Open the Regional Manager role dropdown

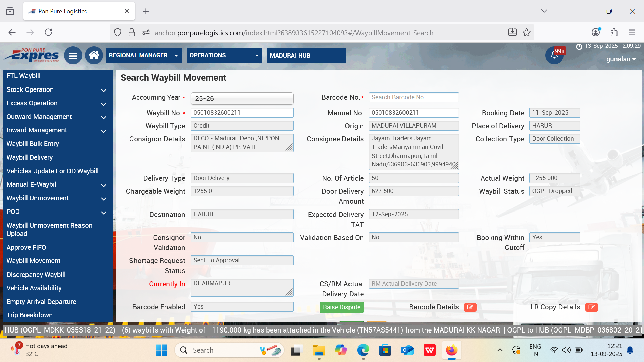144,55
